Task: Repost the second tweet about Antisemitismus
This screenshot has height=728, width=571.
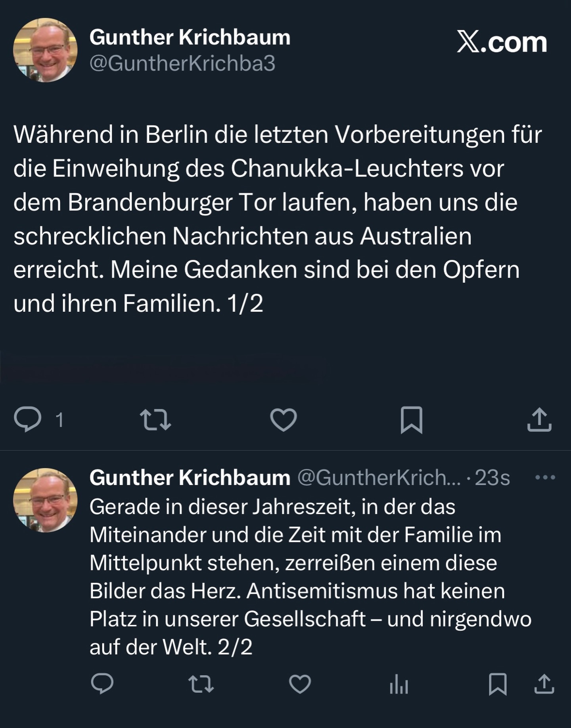Action: point(201,684)
